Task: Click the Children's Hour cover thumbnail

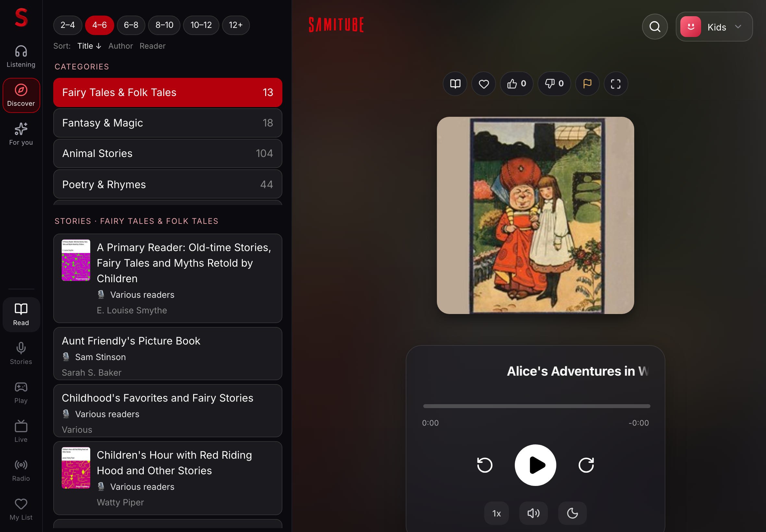Action: click(76, 468)
